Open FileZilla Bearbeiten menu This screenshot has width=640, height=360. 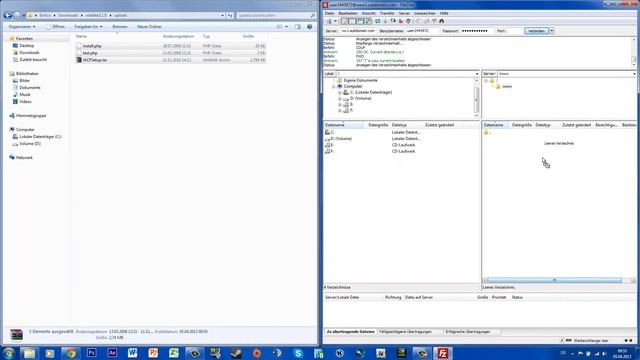point(348,13)
